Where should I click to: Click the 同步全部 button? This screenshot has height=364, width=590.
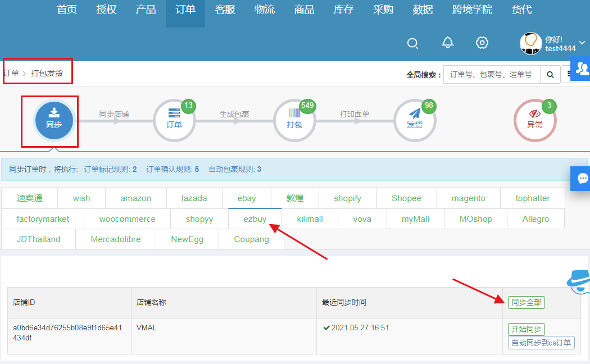tap(526, 303)
